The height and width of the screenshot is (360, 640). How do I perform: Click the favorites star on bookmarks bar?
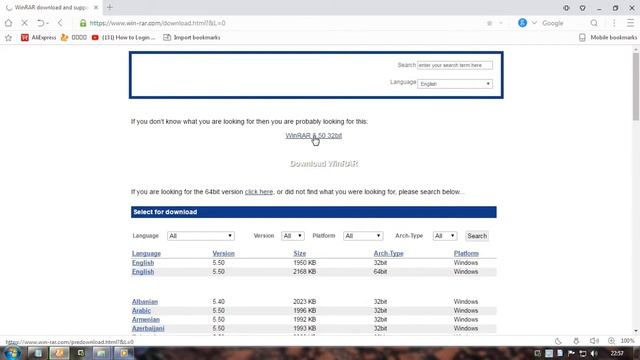tap(8, 38)
